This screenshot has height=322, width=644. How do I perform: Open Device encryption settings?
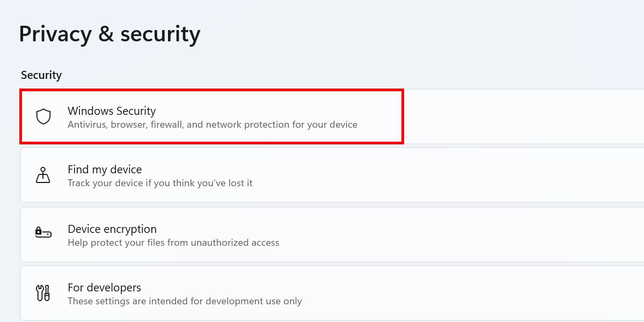point(215,235)
